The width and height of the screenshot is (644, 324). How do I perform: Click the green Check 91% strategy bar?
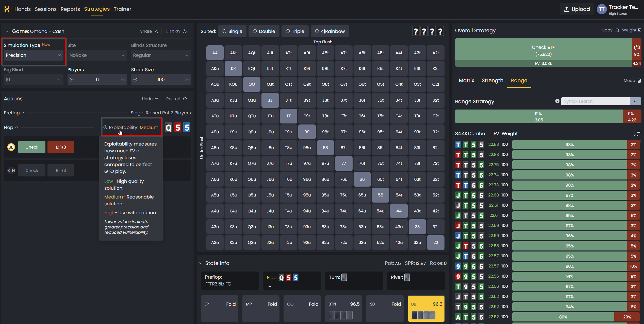pyautogui.click(x=543, y=52)
